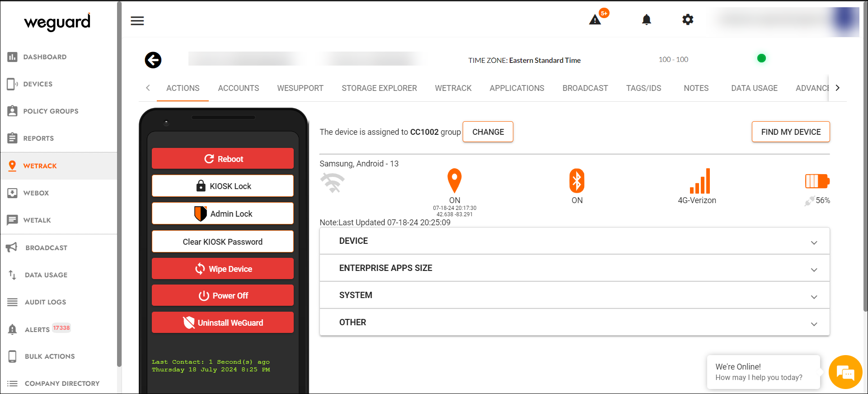Click the Reports sidebar icon
This screenshot has width=868, height=394.
click(12, 138)
